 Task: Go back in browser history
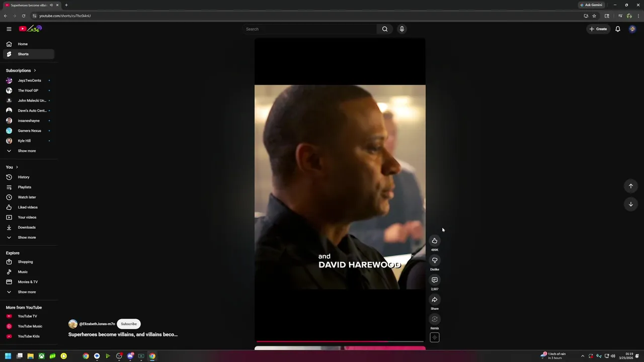(6, 16)
